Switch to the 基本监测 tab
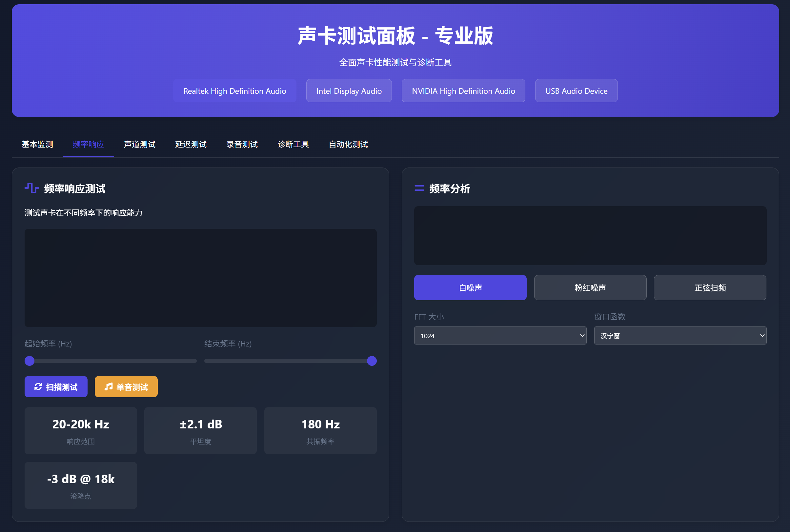The height and width of the screenshot is (532, 790). click(x=37, y=145)
